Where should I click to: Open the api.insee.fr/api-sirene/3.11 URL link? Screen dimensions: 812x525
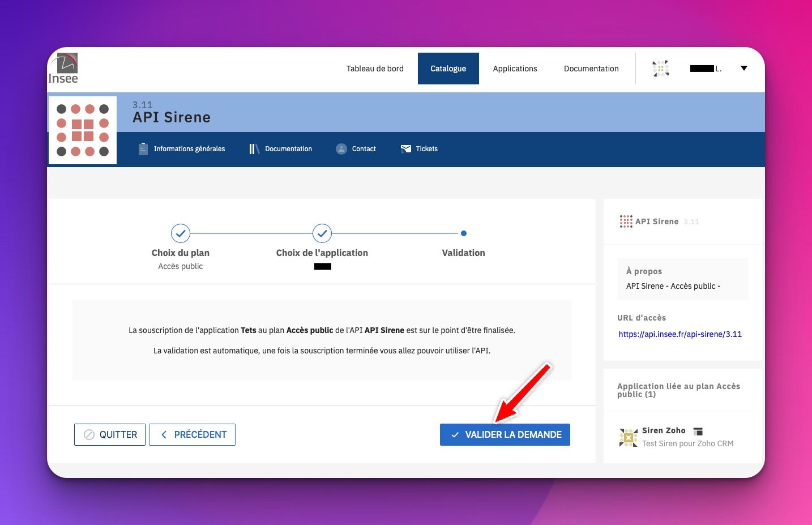click(680, 334)
